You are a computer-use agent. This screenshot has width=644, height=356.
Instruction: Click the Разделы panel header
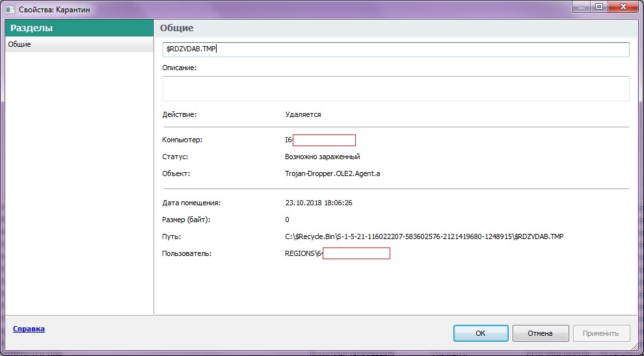[79, 28]
